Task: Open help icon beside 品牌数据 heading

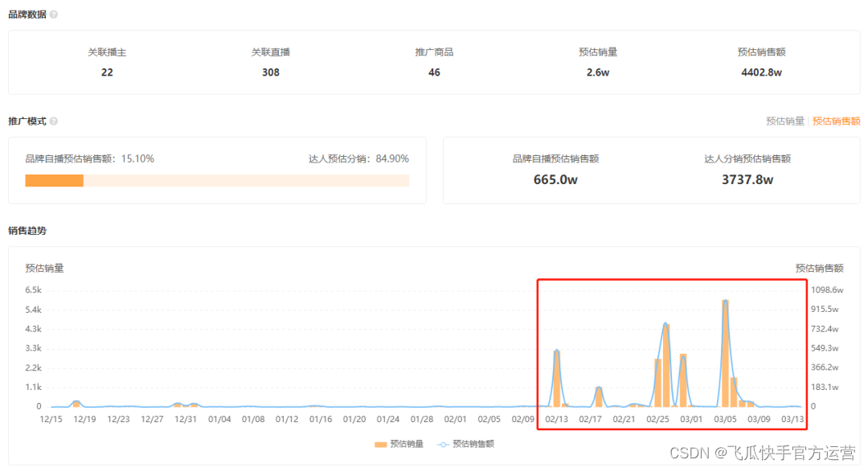Action: (54, 14)
